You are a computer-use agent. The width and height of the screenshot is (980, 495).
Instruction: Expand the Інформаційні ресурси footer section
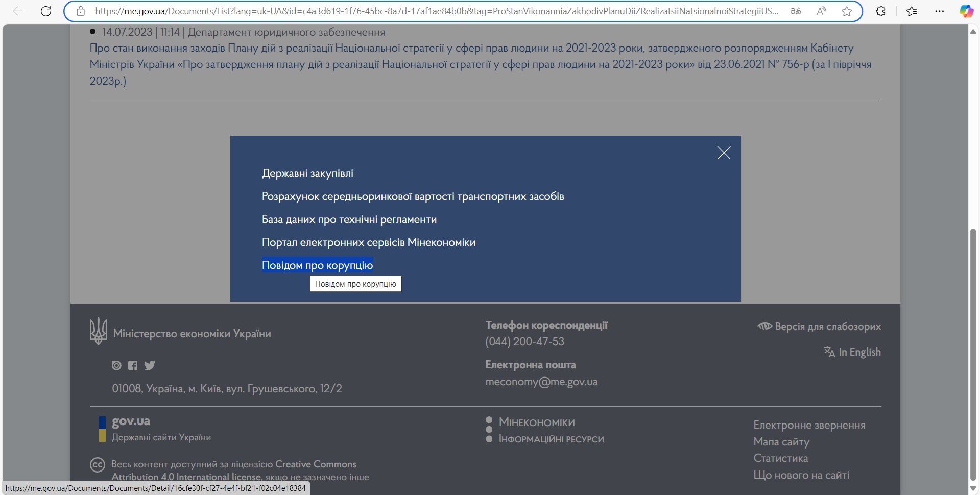point(551,439)
